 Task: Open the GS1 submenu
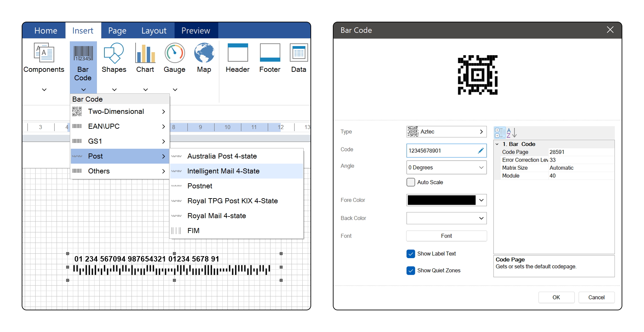click(x=120, y=141)
